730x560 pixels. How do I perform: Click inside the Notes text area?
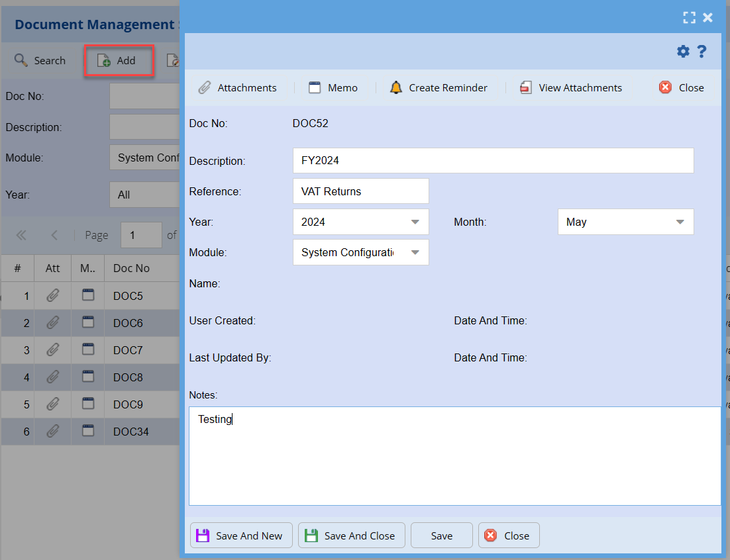[454, 455]
